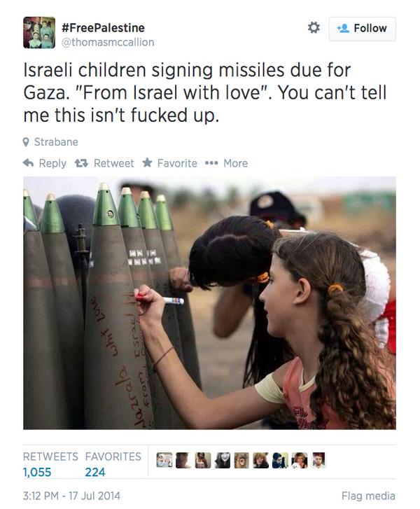Open the 17 Jul 2014 timestamp link
This screenshot has height=509, width=420.
pyautogui.click(x=71, y=496)
